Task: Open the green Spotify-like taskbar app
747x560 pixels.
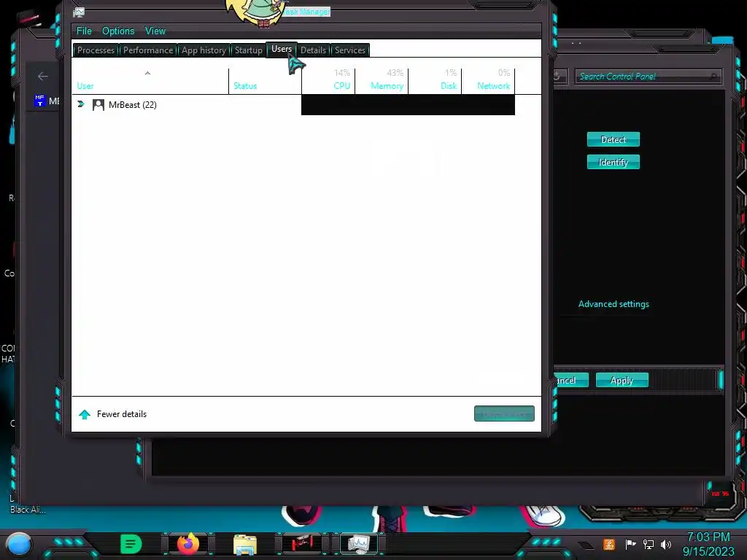Action: point(131,544)
